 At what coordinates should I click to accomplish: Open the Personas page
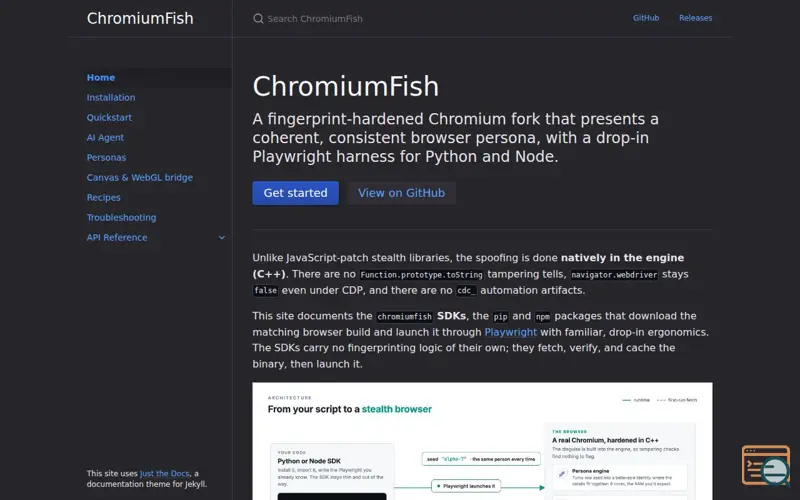tap(106, 158)
